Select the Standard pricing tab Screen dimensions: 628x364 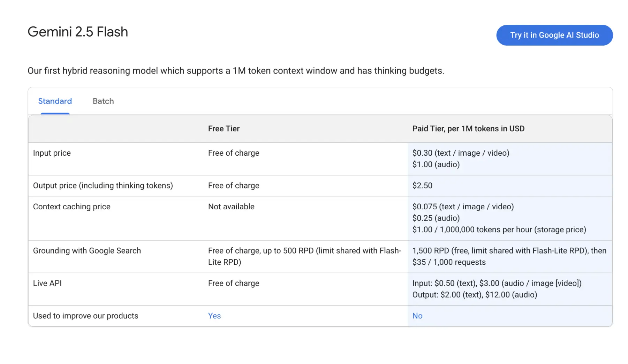click(55, 101)
